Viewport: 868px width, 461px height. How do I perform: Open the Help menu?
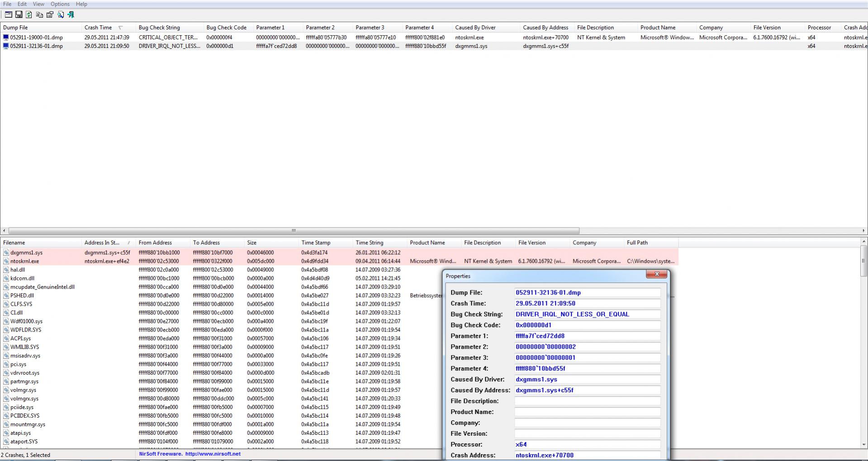tap(81, 4)
